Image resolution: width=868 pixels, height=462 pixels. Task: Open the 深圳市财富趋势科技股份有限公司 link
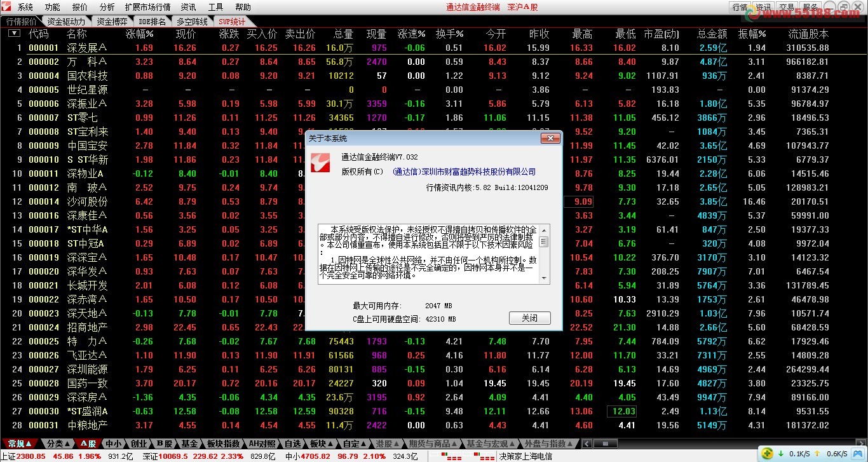tap(465, 172)
